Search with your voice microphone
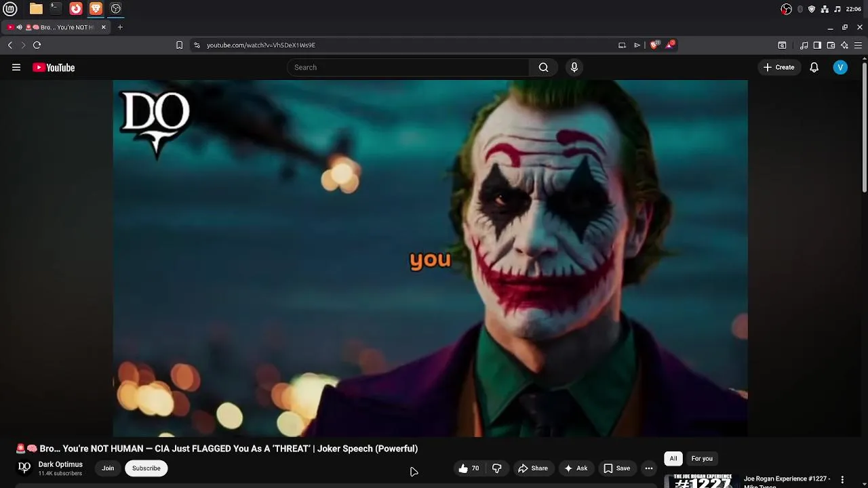The width and height of the screenshot is (868, 488). 574,67
